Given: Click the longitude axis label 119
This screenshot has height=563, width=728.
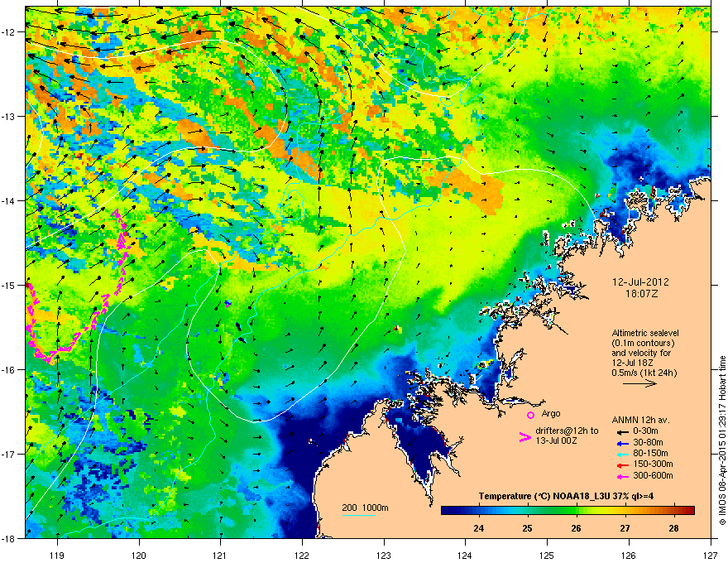Looking at the screenshot, I should coord(57,555).
